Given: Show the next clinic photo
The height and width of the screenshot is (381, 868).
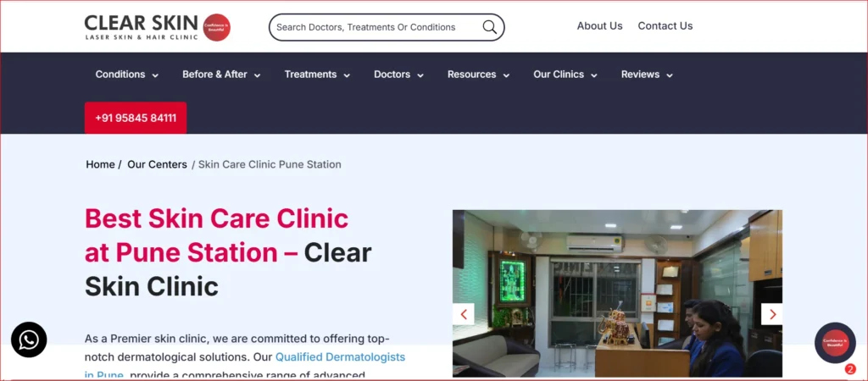Looking at the screenshot, I should point(772,314).
